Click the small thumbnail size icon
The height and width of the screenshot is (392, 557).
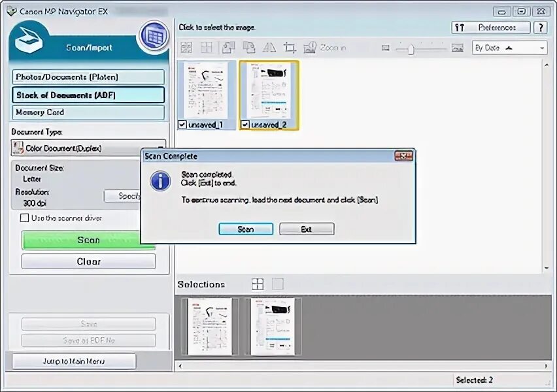(386, 48)
